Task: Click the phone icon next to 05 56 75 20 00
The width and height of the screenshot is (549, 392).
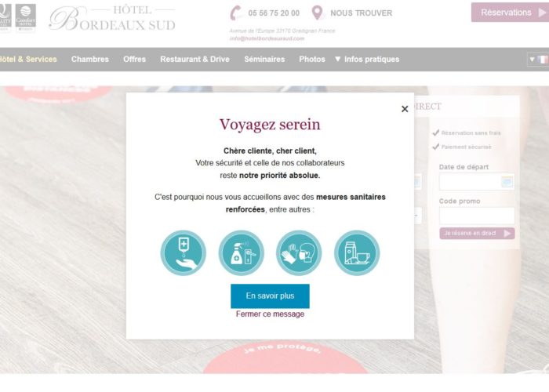Action: point(236,13)
